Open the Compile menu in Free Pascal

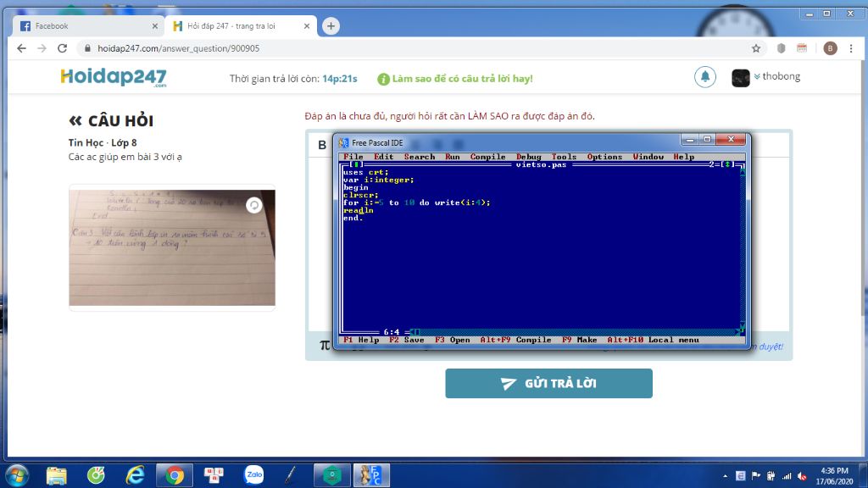coord(487,157)
